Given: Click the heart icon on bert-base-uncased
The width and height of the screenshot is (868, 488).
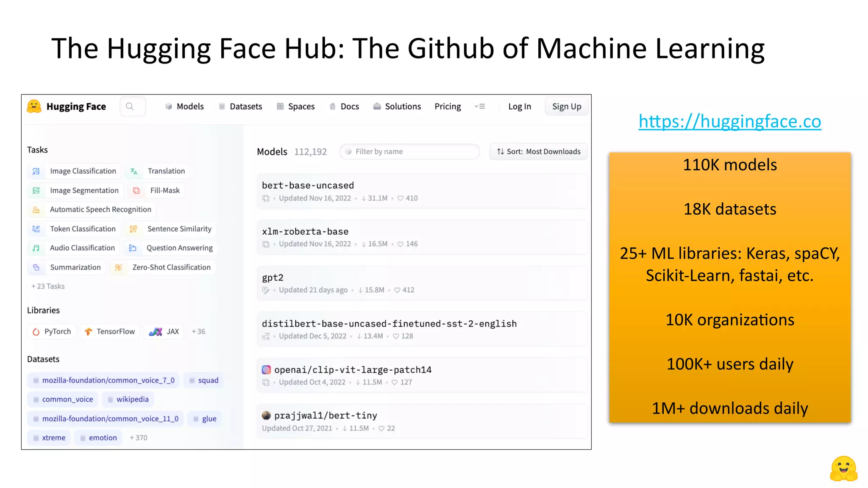Looking at the screenshot, I should pos(400,198).
